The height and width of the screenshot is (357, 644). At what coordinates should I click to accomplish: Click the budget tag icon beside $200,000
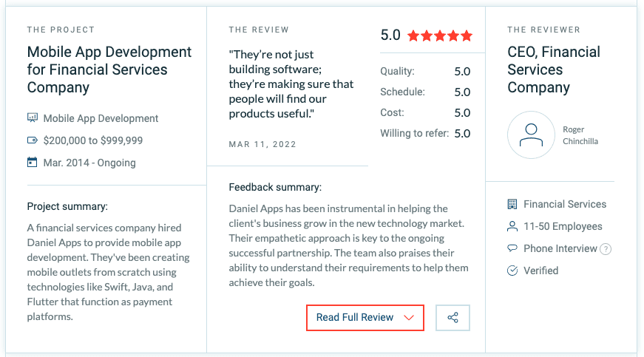coord(33,140)
